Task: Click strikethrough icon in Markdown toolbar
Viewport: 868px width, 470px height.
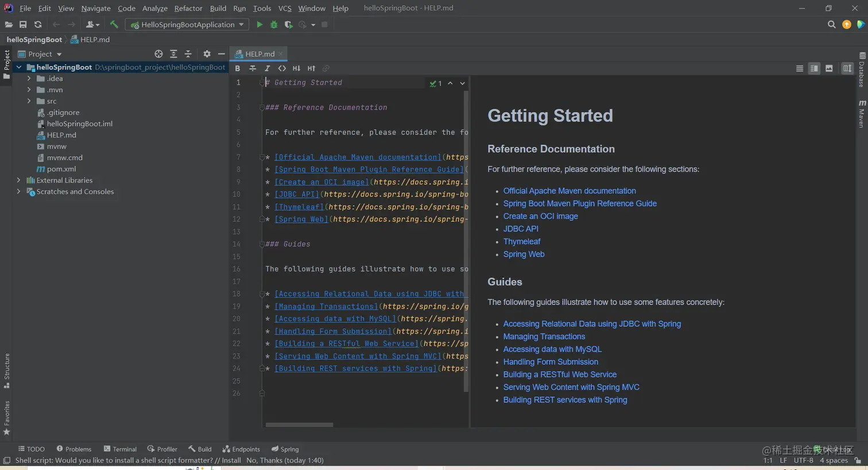Action: (252, 68)
